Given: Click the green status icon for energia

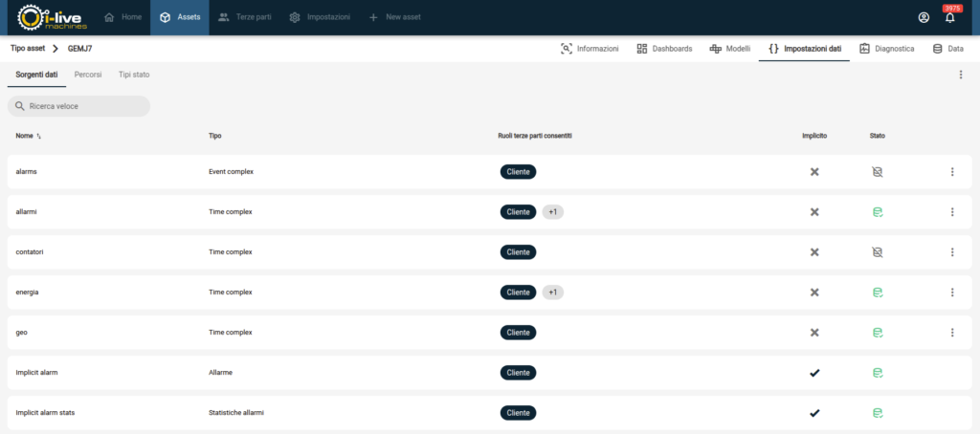Looking at the screenshot, I should 877,293.
